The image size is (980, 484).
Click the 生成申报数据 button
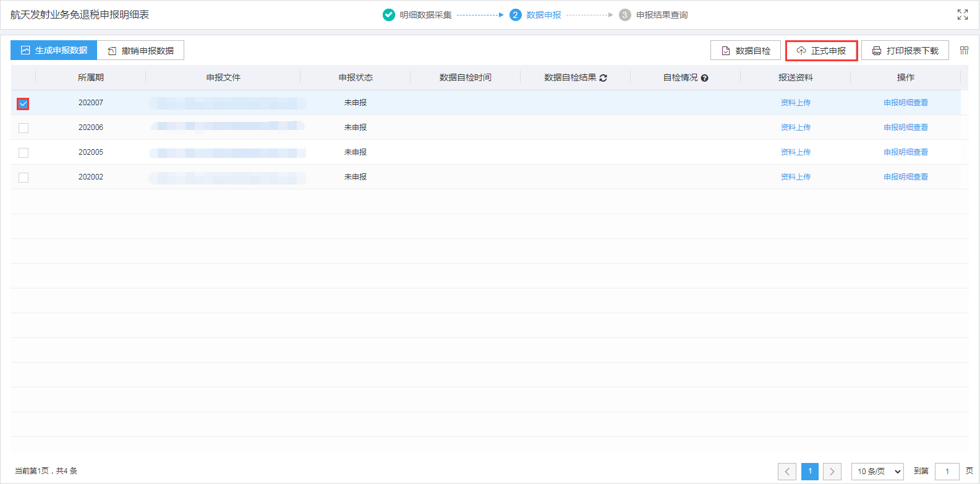(x=54, y=50)
